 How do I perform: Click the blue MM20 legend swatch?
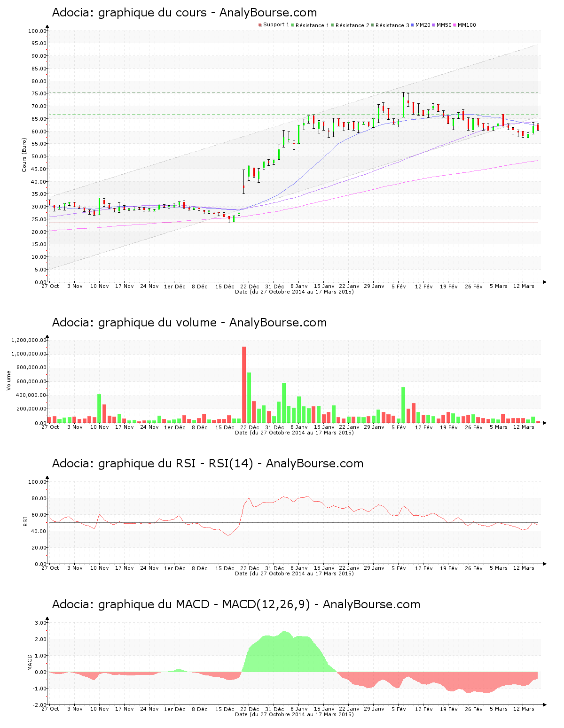pos(412,25)
